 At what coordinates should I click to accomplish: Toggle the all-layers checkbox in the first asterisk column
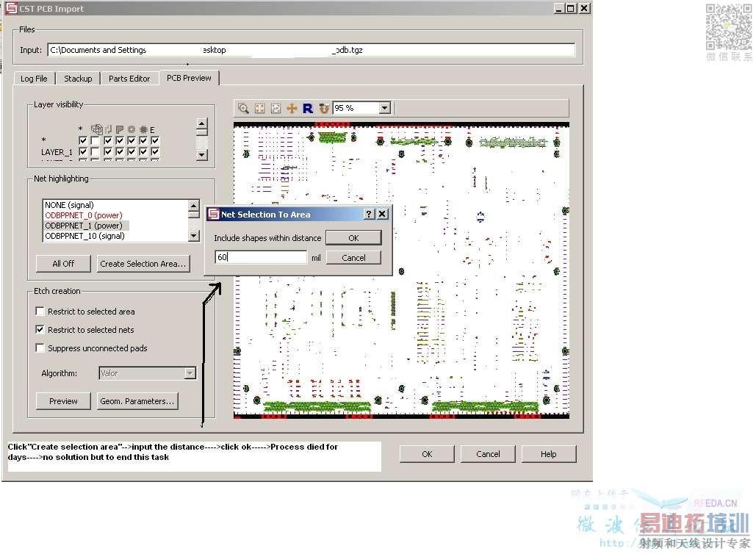coord(83,140)
